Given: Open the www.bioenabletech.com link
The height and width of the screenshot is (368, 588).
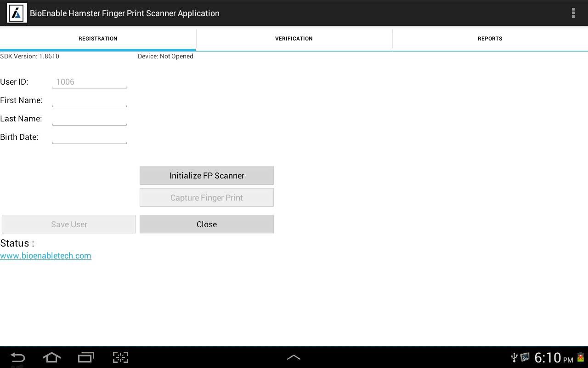Looking at the screenshot, I should tap(45, 256).
